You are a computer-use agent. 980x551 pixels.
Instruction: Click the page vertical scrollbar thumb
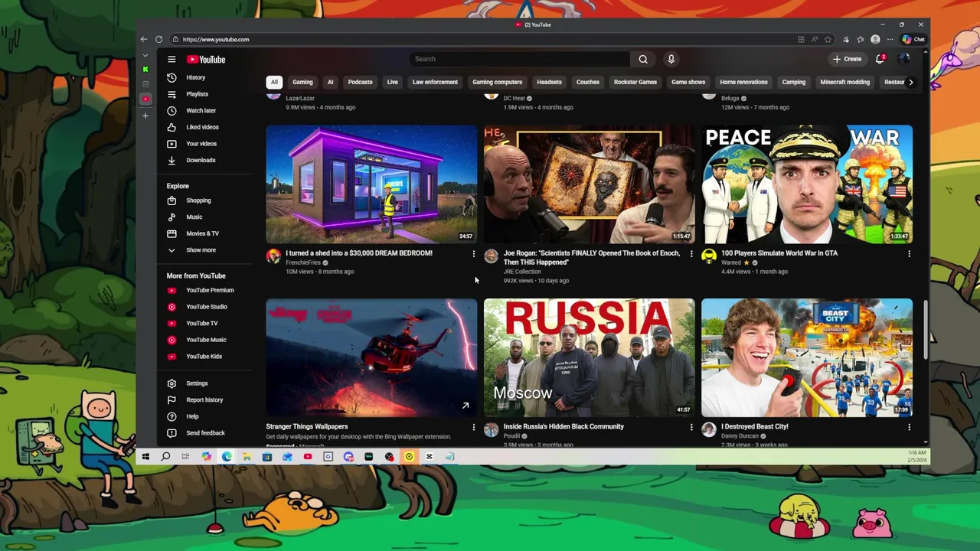926,329
